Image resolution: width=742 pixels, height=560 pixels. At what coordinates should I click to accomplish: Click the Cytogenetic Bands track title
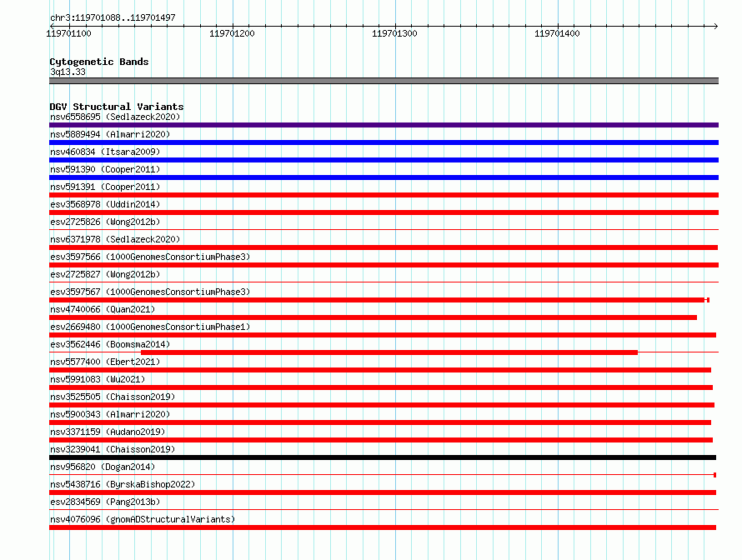[99, 62]
